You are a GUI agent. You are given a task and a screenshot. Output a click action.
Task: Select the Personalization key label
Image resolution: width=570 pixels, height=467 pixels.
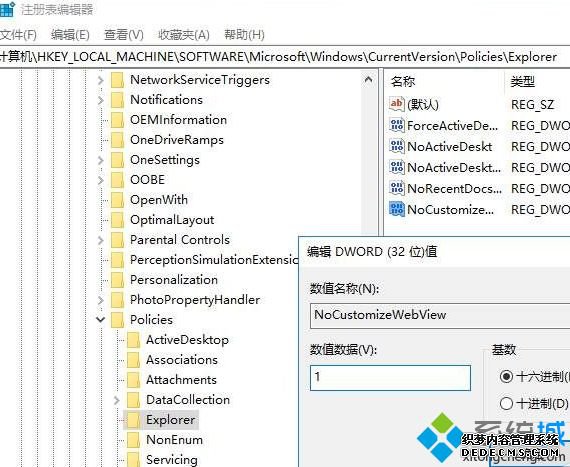pyautogui.click(x=174, y=280)
